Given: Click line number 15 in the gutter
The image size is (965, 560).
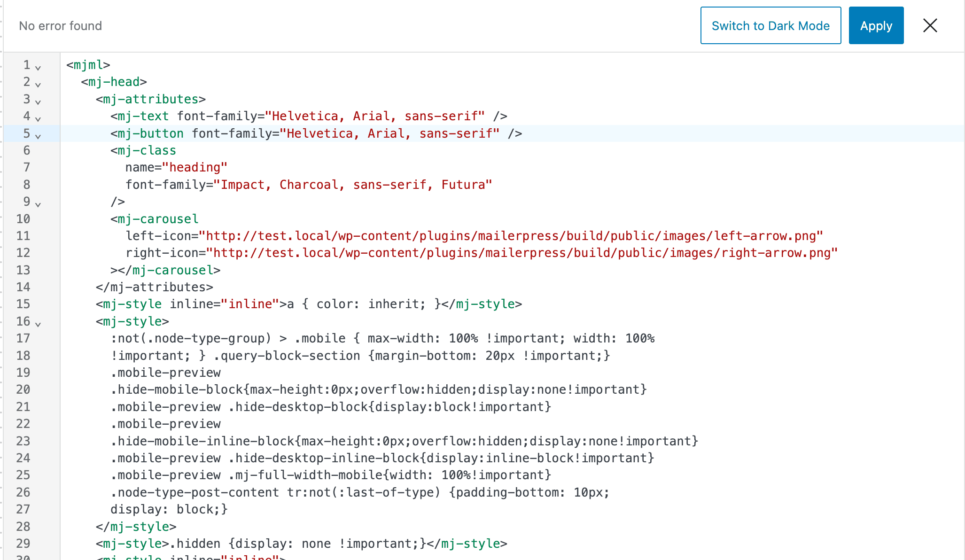Looking at the screenshot, I should pos(23,304).
